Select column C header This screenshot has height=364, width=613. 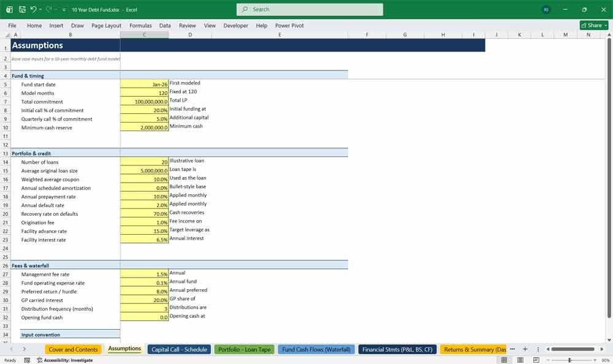click(x=144, y=35)
